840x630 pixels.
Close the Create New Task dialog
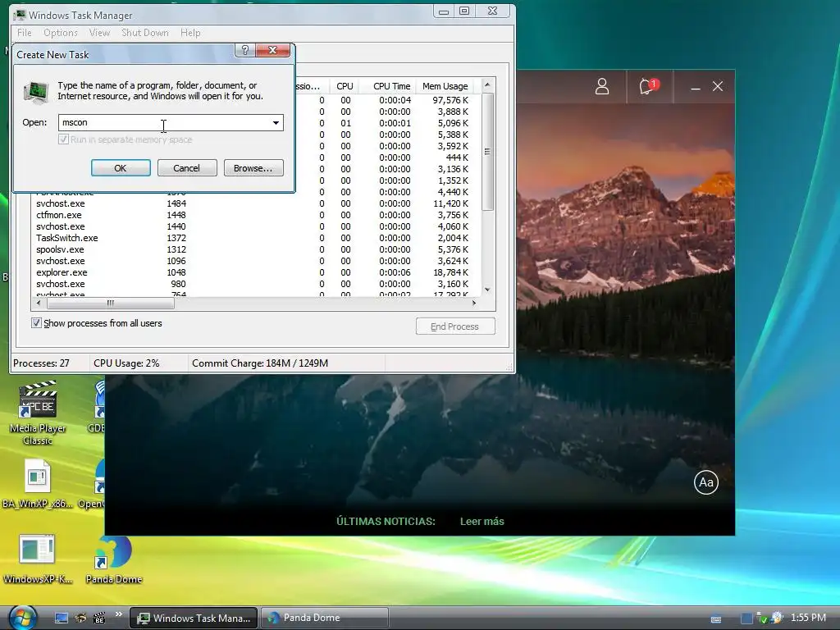pyautogui.click(x=272, y=50)
